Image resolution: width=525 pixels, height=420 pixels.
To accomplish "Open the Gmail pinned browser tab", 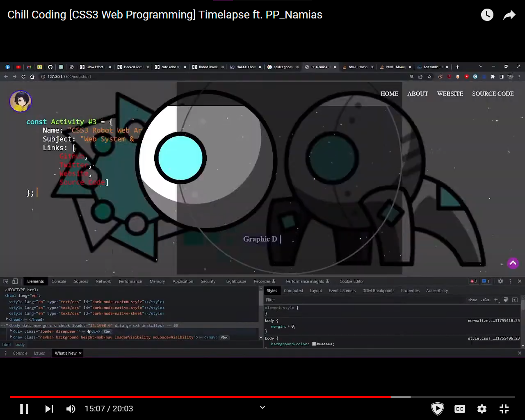I will [29, 67].
